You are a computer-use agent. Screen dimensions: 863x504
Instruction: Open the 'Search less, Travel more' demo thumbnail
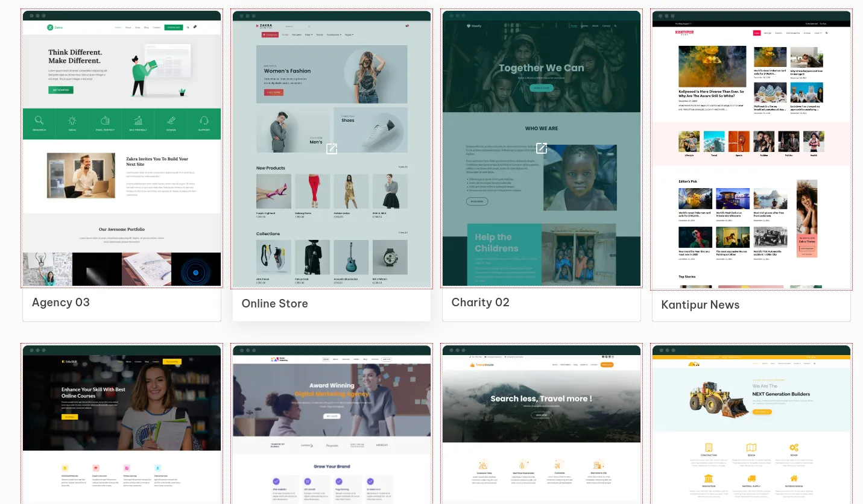[542, 424]
